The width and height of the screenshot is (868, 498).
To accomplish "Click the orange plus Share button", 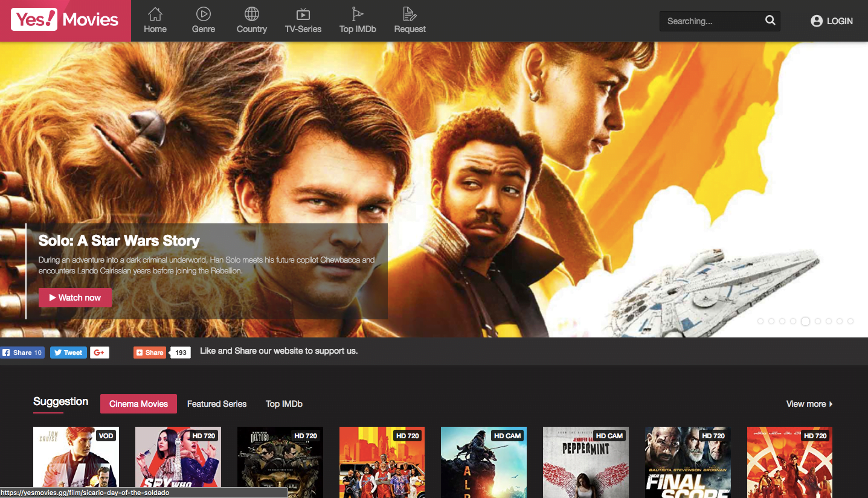I will point(150,353).
